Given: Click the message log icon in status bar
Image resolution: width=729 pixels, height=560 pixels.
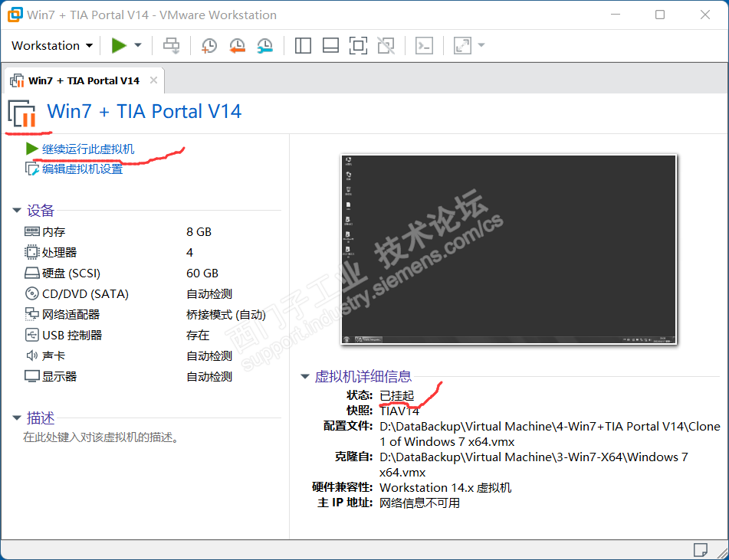Looking at the screenshot, I should coord(700,550).
